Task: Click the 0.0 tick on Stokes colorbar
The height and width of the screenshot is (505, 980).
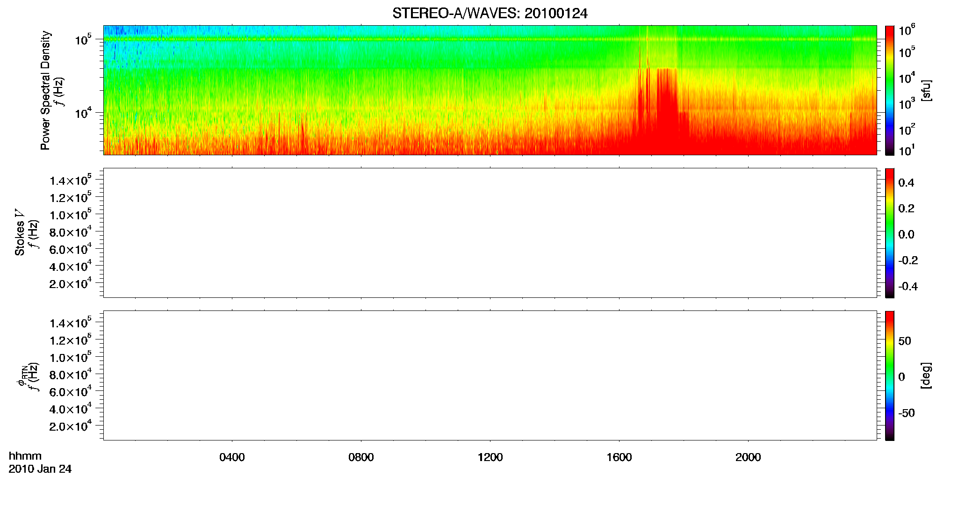Action: pos(906,235)
